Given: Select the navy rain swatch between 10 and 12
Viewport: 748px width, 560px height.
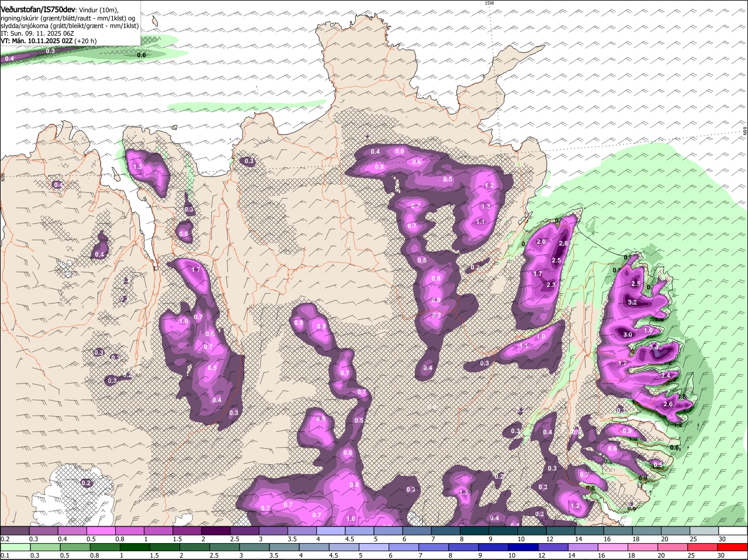Looking at the screenshot, I should tap(524, 547).
